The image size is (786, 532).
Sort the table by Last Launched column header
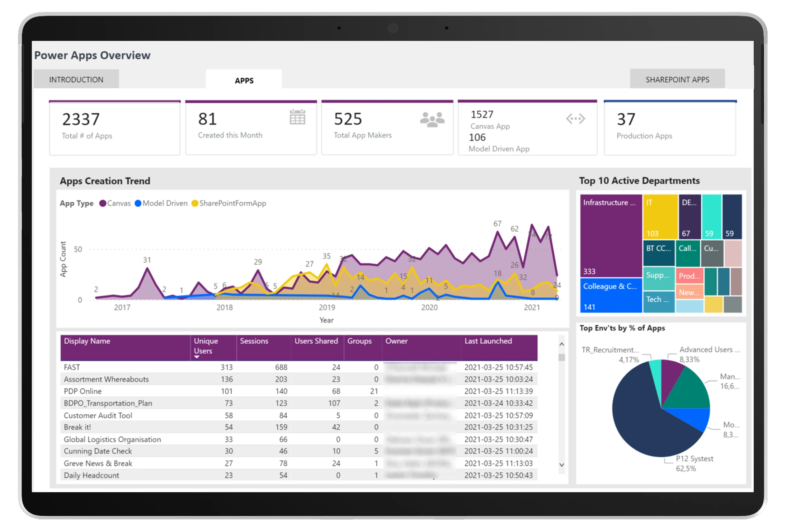(489, 341)
